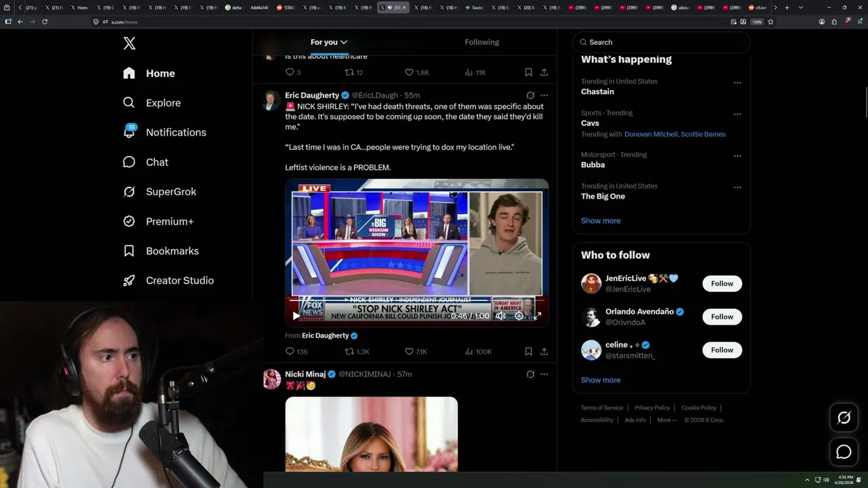The image size is (868, 488).
Task: Bookmark Eric Daugherty's post
Action: 528,352
